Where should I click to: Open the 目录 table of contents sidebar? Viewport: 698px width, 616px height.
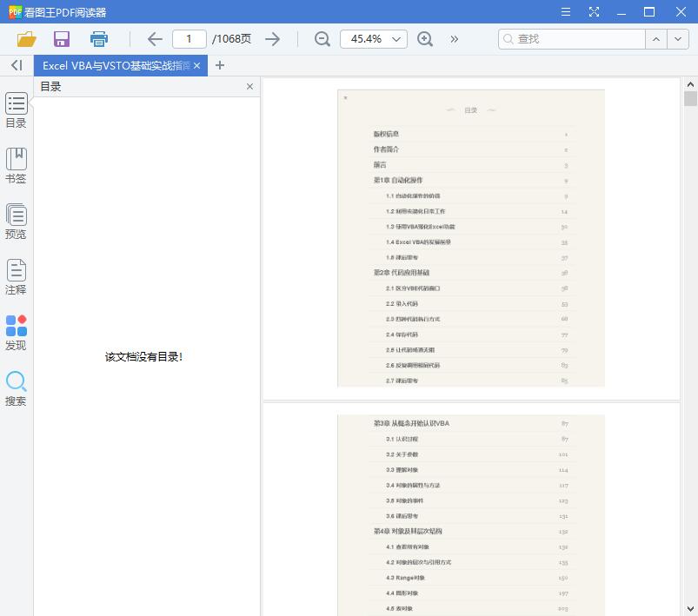point(16,110)
